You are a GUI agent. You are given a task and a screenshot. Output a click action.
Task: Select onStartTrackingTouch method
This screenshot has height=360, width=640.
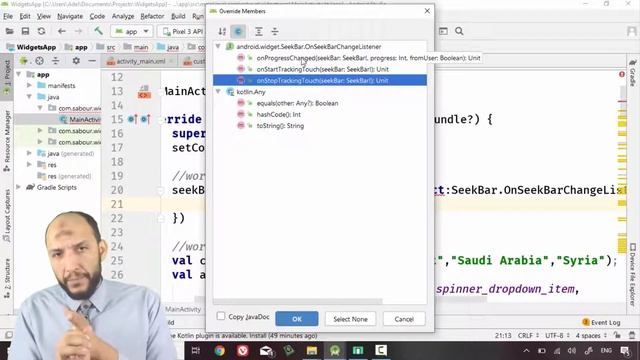point(322,69)
